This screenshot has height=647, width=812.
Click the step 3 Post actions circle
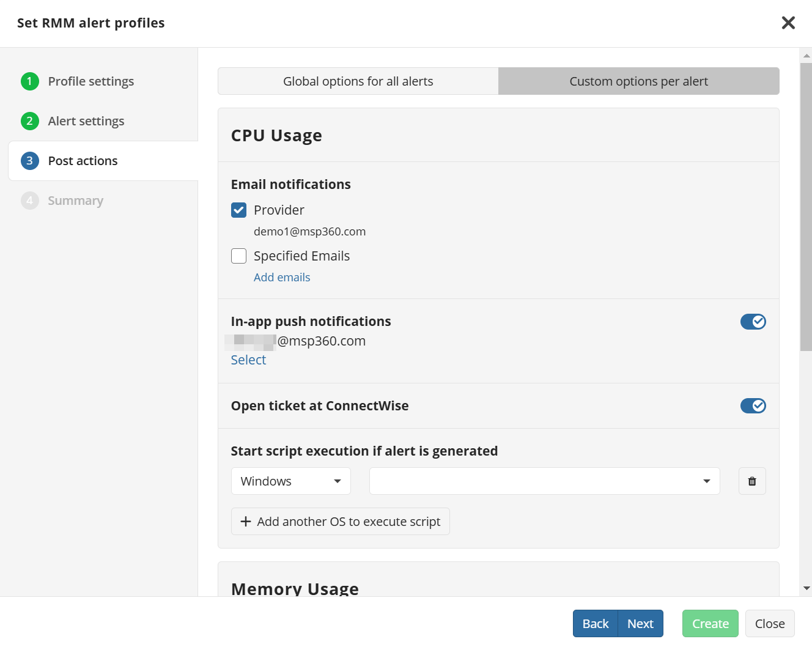click(30, 161)
